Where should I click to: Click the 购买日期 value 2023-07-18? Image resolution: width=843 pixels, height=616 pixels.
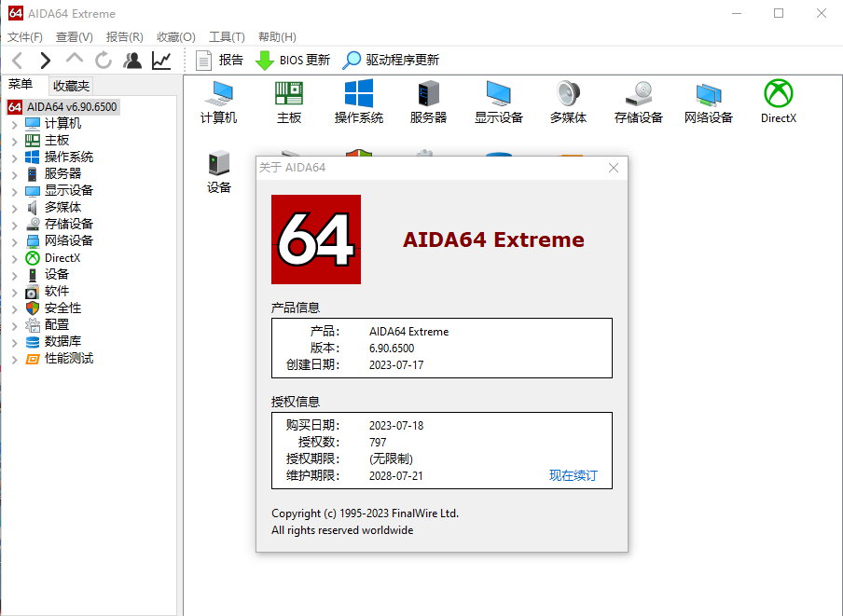click(x=396, y=426)
